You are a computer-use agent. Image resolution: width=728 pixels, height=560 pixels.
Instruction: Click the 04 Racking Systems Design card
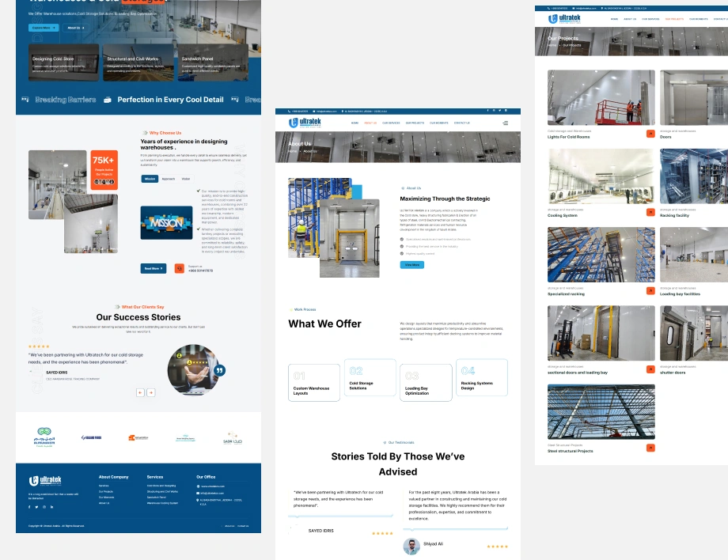482,377
